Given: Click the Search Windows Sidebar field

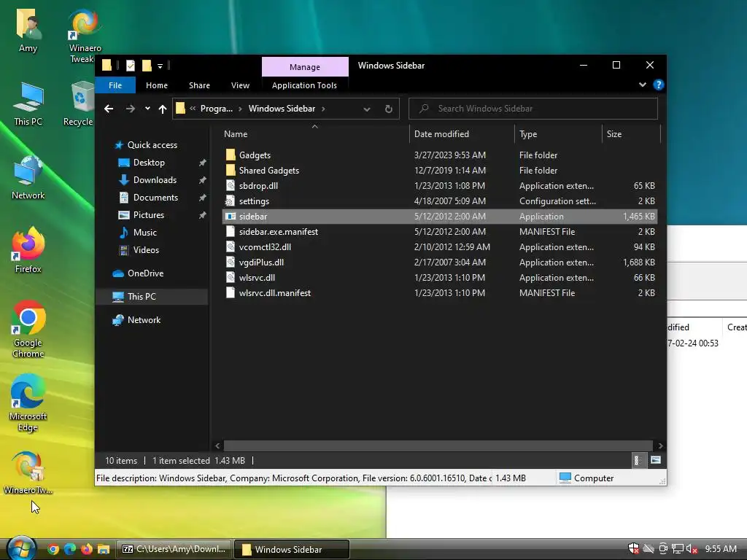Looking at the screenshot, I should [x=533, y=109].
